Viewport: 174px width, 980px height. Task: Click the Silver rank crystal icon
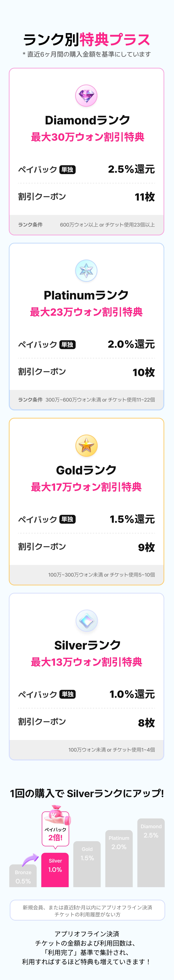(x=86, y=621)
